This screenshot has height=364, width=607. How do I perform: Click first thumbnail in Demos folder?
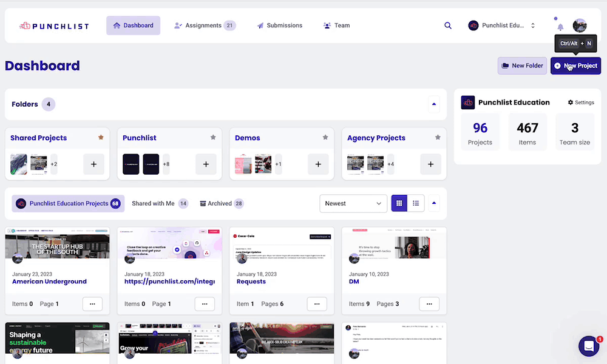point(243,164)
